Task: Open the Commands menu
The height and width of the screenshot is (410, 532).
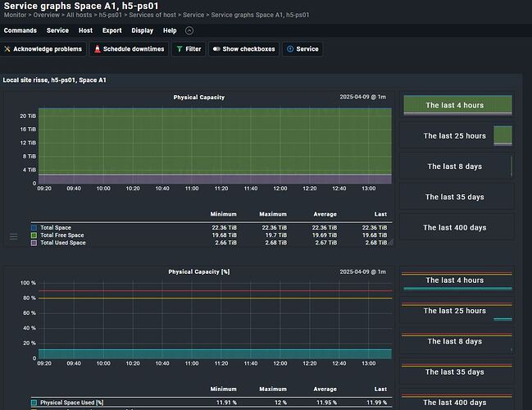Action: click(x=20, y=30)
